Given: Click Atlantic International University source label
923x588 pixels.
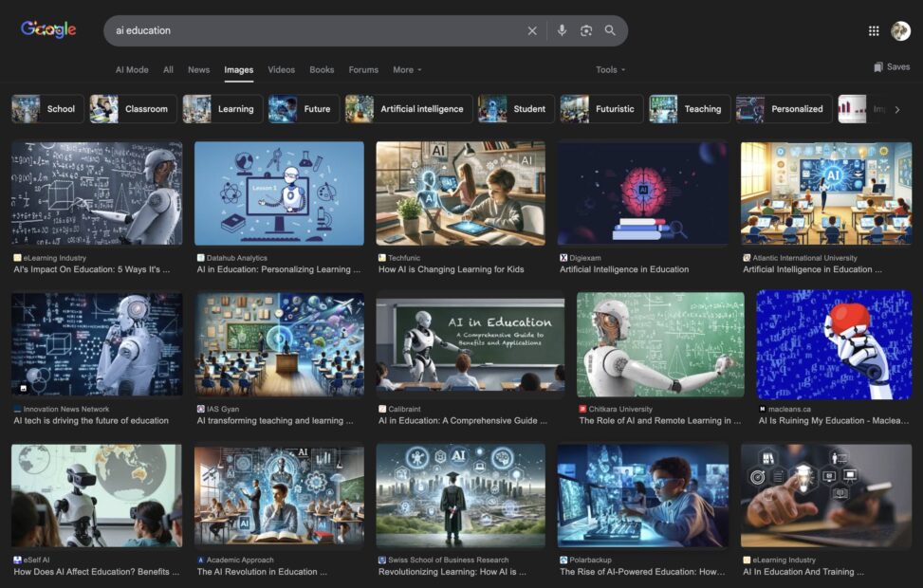Looking at the screenshot, I should pyautogui.click(x=804, y=258).
